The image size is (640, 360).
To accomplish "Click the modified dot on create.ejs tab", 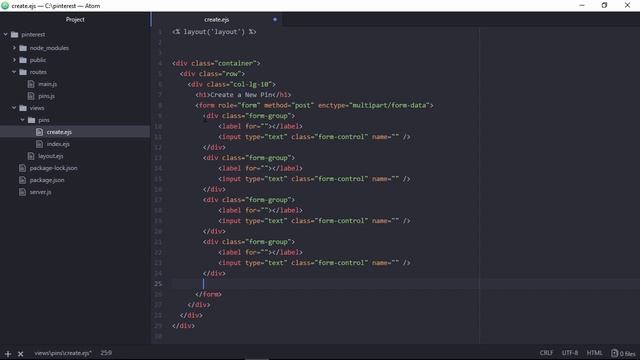I will coord(275,19).
